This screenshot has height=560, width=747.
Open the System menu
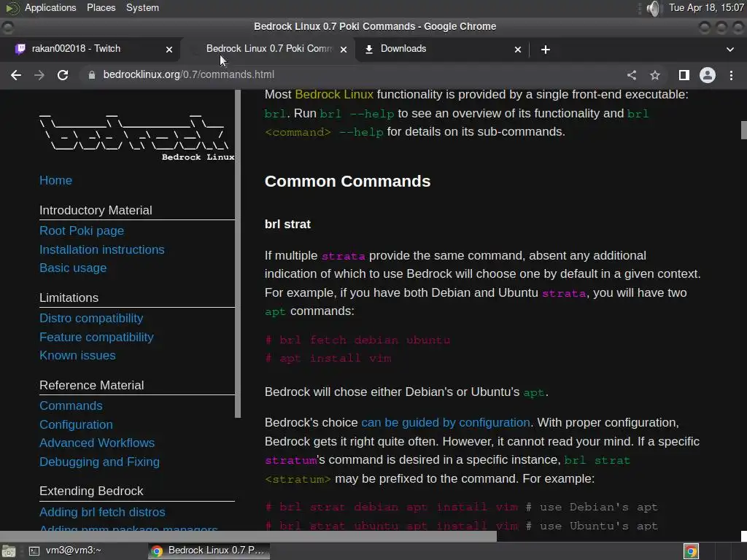[x=142, y=7]
